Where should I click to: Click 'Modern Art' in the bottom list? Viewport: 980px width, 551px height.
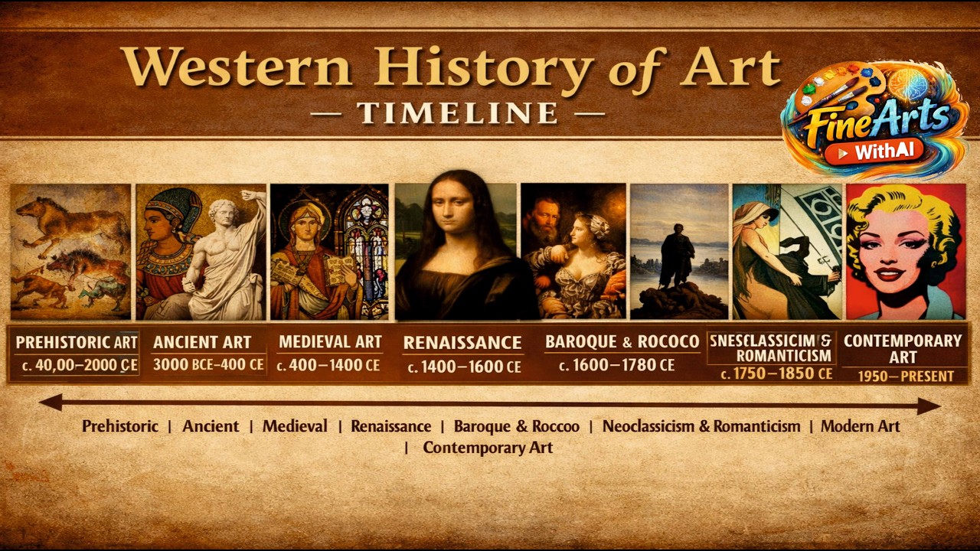[861, 426]
